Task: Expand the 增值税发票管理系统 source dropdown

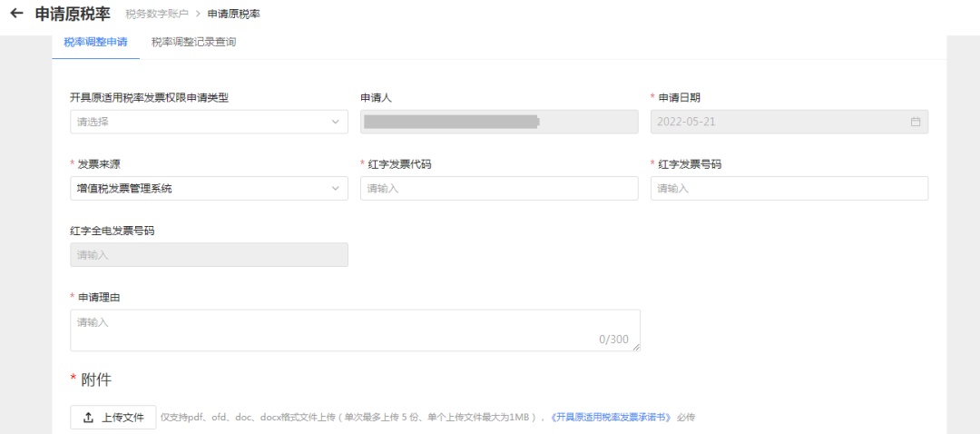Action: click(x=209, y=188)
